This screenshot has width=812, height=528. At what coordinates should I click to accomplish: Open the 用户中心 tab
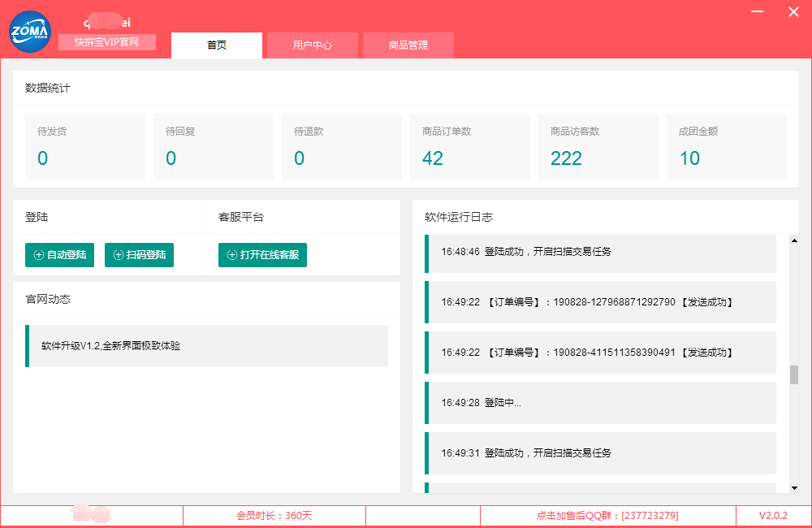[313, 45]
